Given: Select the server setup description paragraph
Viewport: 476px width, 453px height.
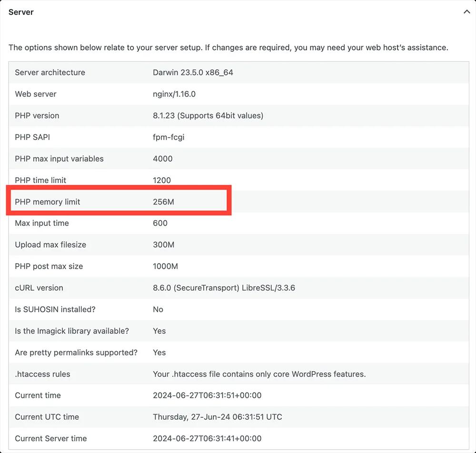Looking at the screenshot, I should (228, 48).
